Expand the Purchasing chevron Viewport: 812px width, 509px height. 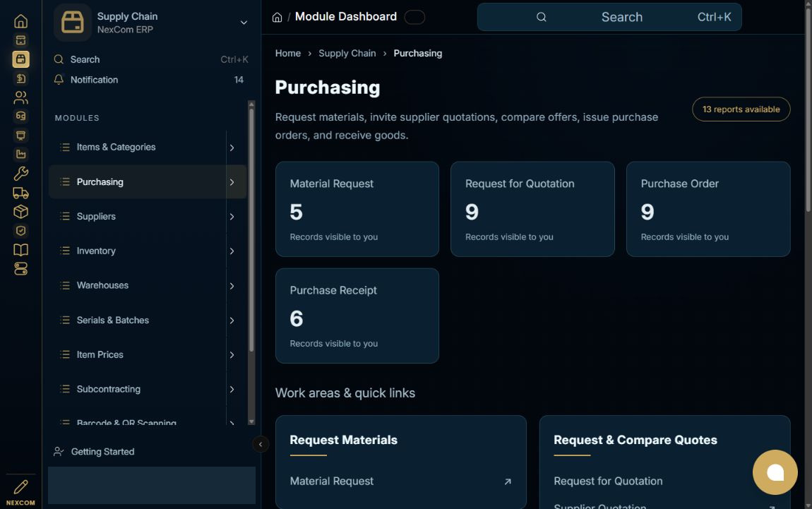[x=232, y=182]
